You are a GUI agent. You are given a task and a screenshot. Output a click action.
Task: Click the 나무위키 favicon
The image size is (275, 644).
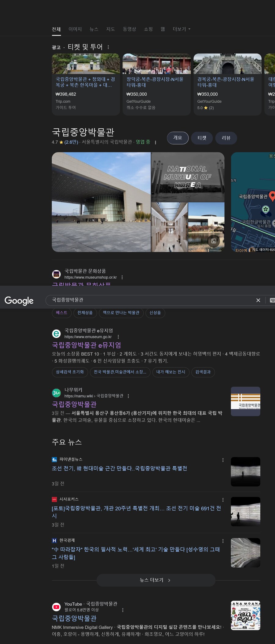coord(56,393)
